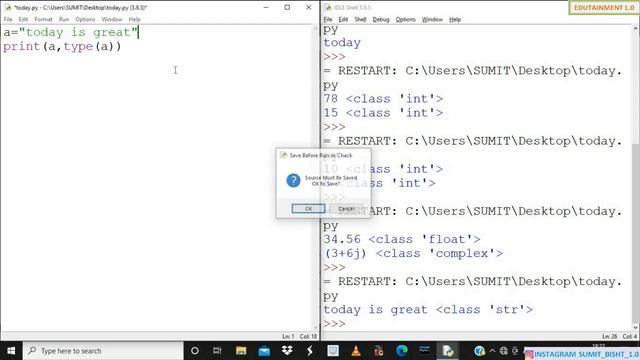Open File menu in today.py editor

[x=8, y=19]
